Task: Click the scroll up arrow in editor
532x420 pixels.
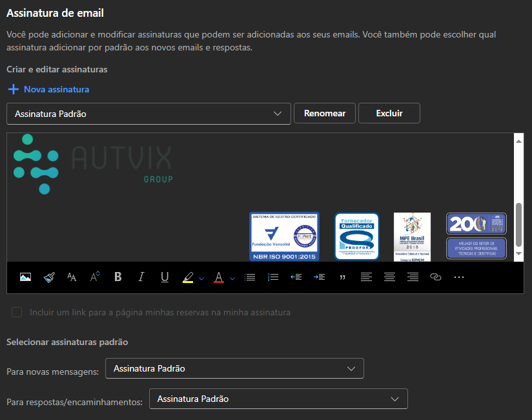Action: tap(519, 142)
